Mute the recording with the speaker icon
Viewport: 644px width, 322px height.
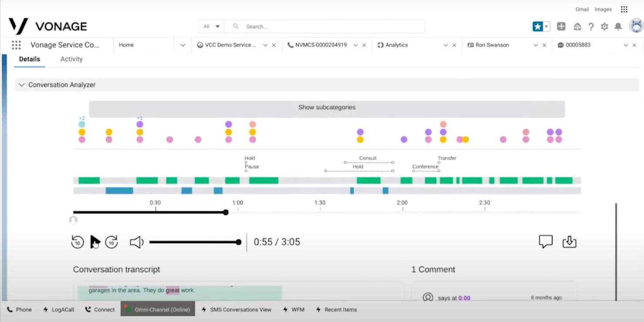pyautogui.click(x=136, y=242)
